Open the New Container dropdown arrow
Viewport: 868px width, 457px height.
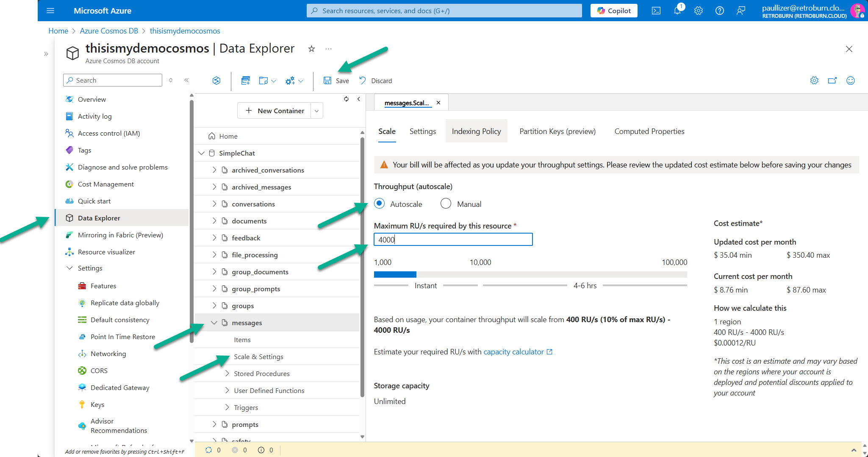317,111
